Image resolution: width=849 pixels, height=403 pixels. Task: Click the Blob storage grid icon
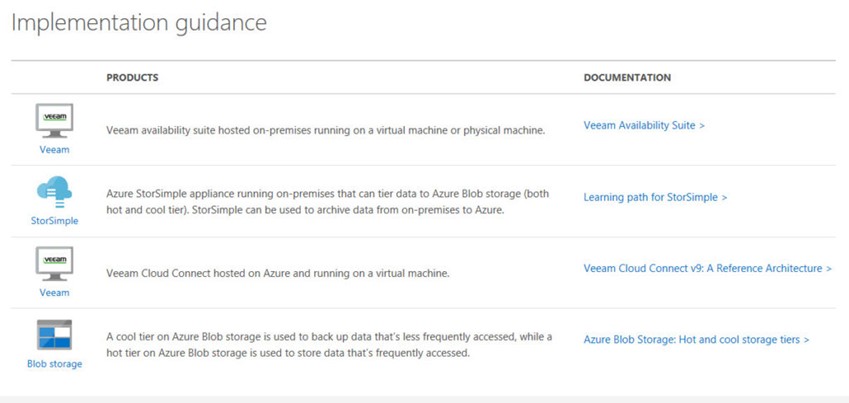pos(54,335)
